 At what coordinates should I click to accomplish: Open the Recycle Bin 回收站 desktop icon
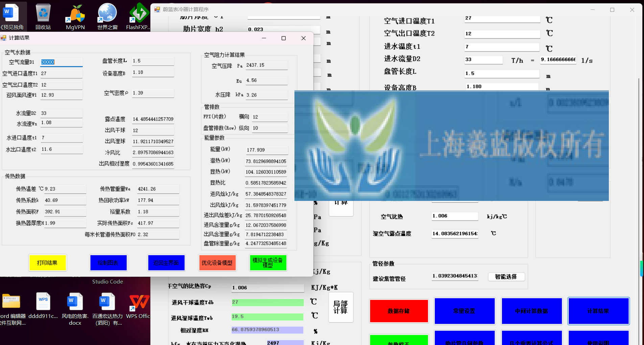point(43,16)
